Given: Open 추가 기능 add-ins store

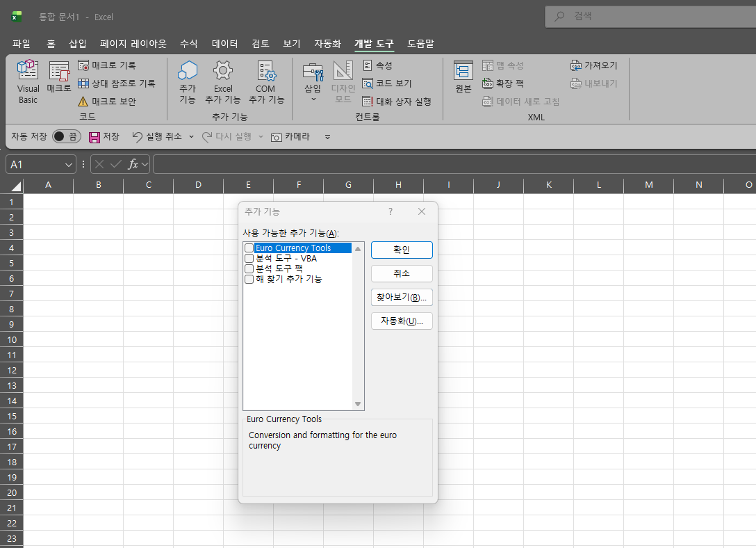Looking at the screenshot, I should click(x=188, y=82).
